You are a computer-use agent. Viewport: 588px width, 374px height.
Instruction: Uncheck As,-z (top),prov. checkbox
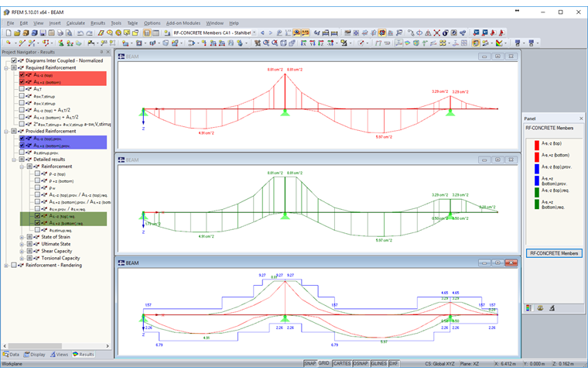click(x=22, y=139)
